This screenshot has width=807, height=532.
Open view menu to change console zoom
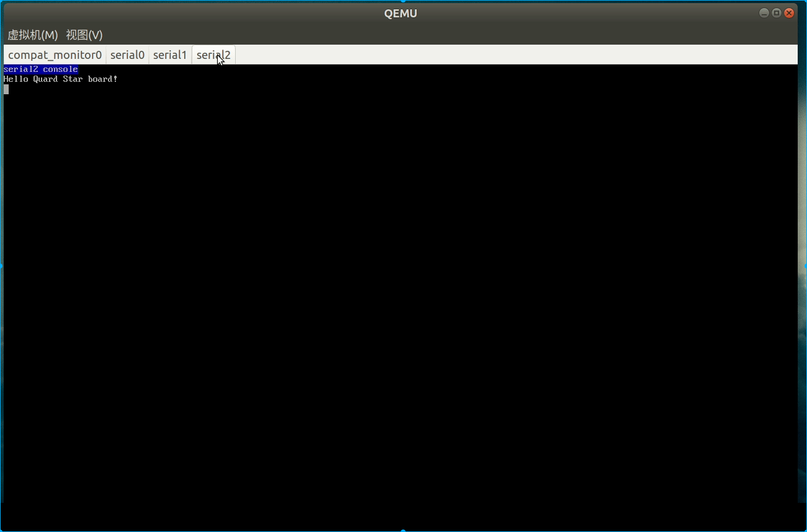coord(84,35)
